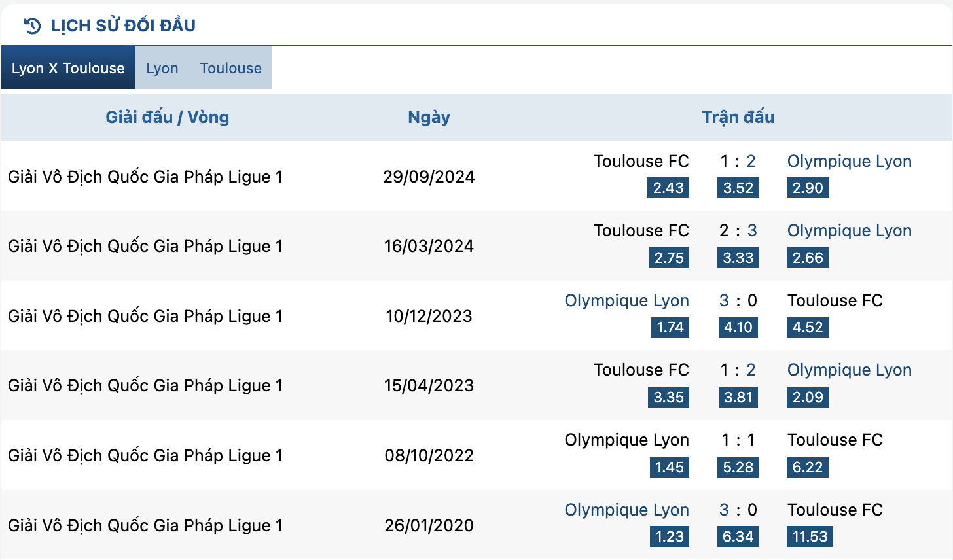Click the 3.52 draw odds badge
The image size is (953, 560).
click(738, 188)
